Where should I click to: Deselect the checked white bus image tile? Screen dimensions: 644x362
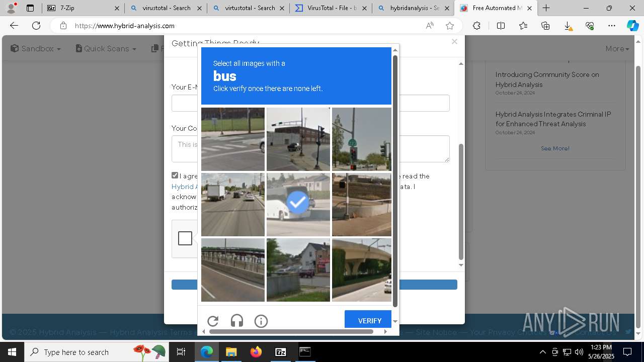click(x=298, y=205)
